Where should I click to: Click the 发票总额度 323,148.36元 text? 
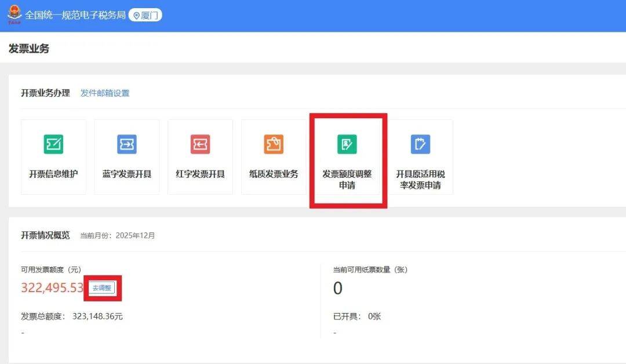coord(72,316)
